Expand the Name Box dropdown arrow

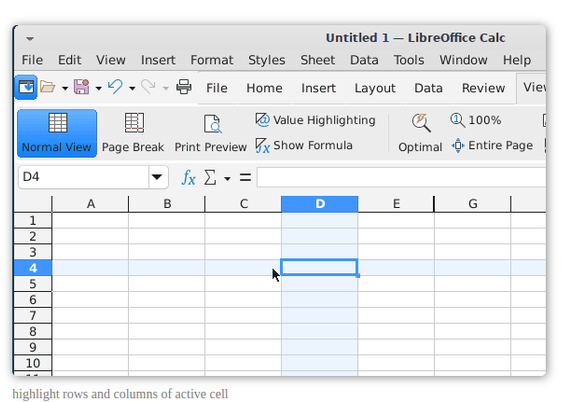pos(157,177)
